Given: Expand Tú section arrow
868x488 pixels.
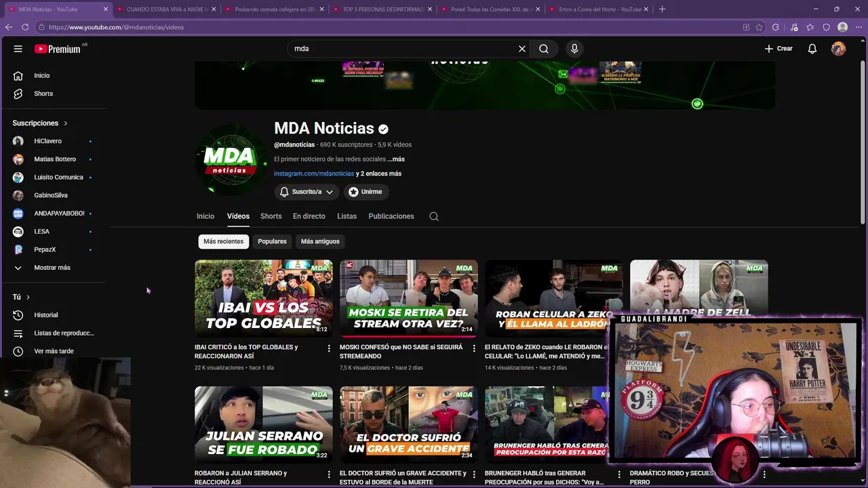Looking at the screenshot, I should click(x=28, y=297).
